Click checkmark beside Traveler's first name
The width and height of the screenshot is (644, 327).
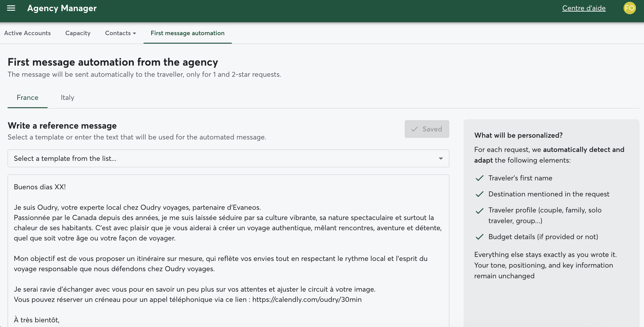(479, 178)
